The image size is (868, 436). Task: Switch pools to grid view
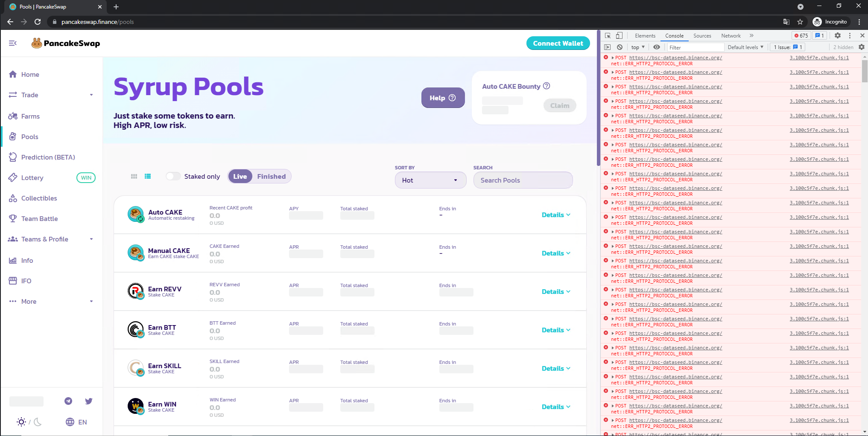click(134, 176)
